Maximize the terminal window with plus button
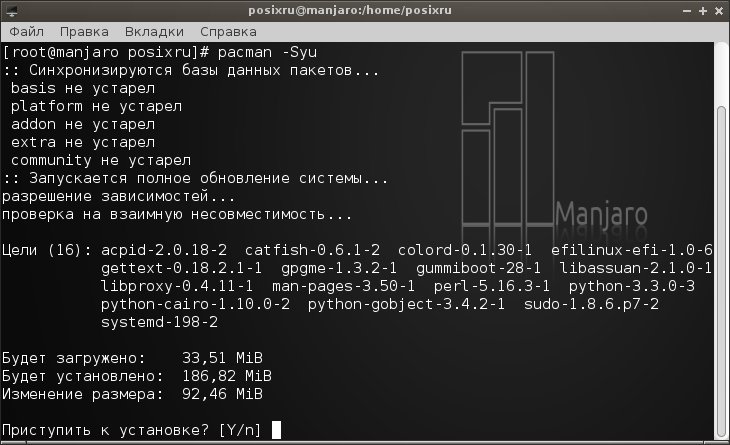 coord(703,11)
